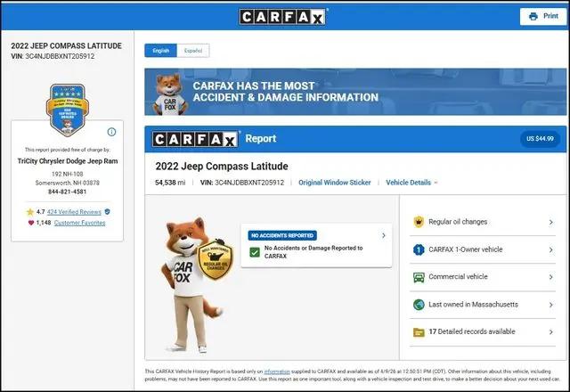This screenshot has height=392, width=570.
Task: Click the printer icon in the Print button
Action: click(533, 16)
